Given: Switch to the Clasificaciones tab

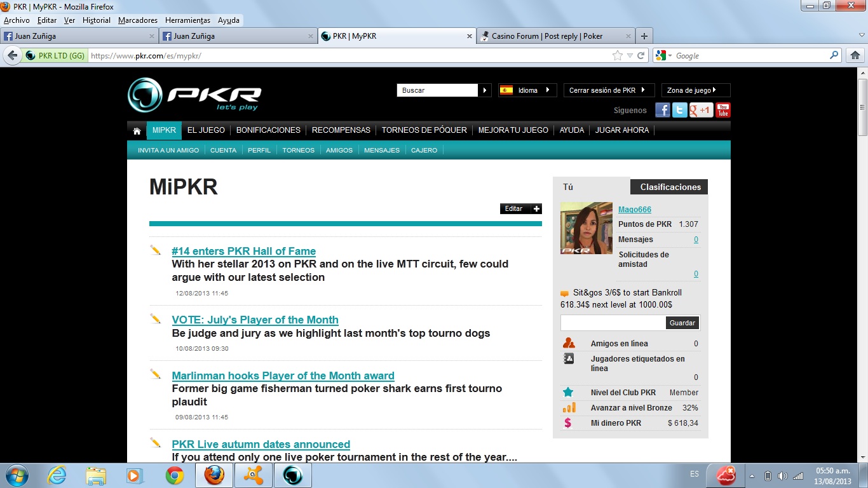Looking at the screenshot, I should [670, 187].
